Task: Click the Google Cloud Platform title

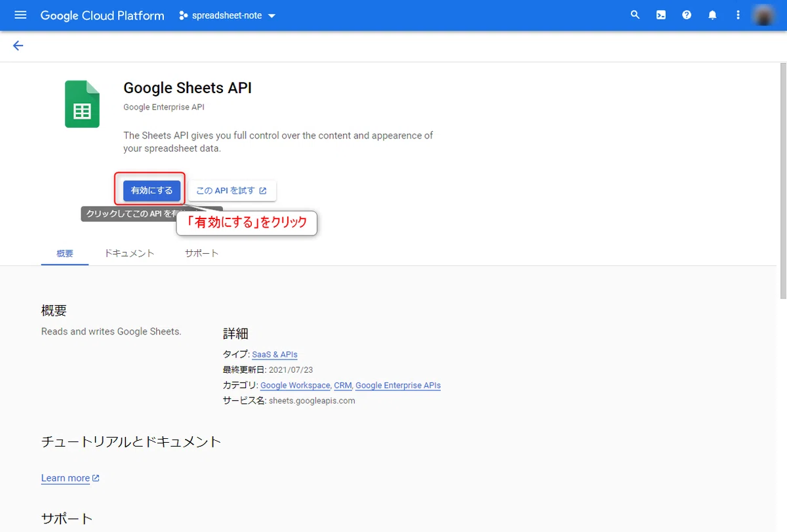Action: [102, 16]
